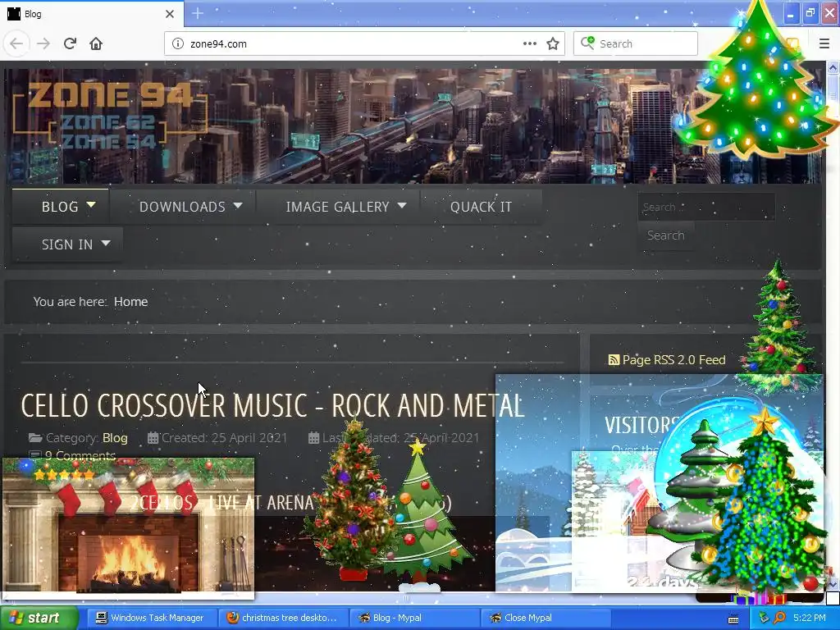This screenshot has width=840, height=630.
Task: Open the Blog category link
Action: click(115, 438)
